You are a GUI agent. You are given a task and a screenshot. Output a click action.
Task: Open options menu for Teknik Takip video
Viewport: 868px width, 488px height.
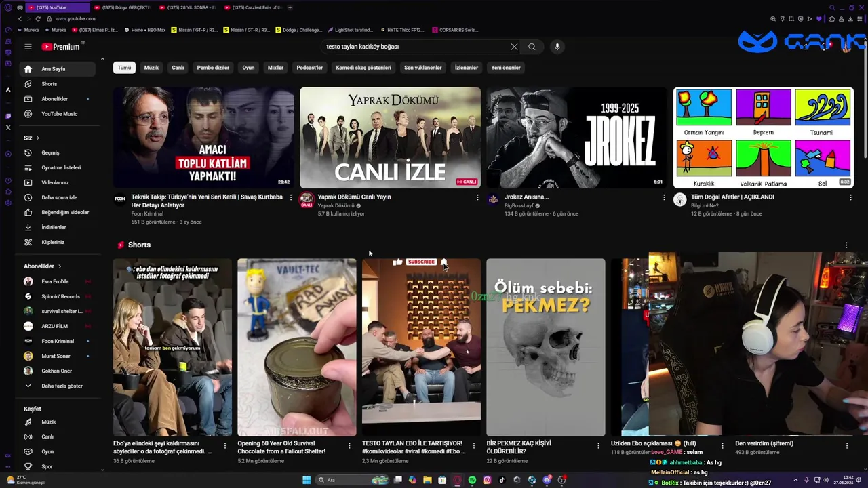coord(291,197)
